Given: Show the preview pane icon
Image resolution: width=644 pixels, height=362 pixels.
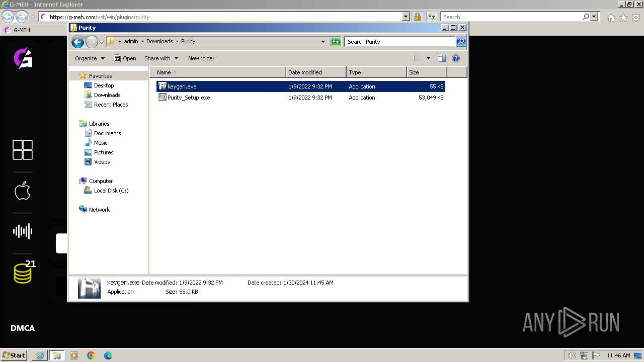Looking at the screenshot, I should point(441,58).
